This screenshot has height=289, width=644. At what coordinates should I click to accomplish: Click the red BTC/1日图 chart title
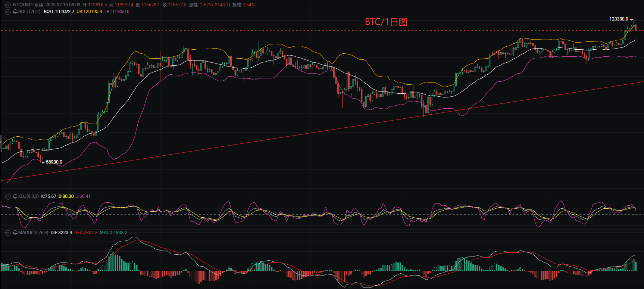click(x=386, y=22)
